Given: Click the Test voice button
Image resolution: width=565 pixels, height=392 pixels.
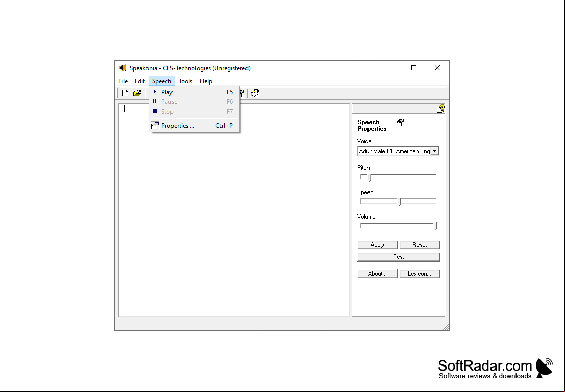Looking at the screenshot, I should click(x=399, y=257).
